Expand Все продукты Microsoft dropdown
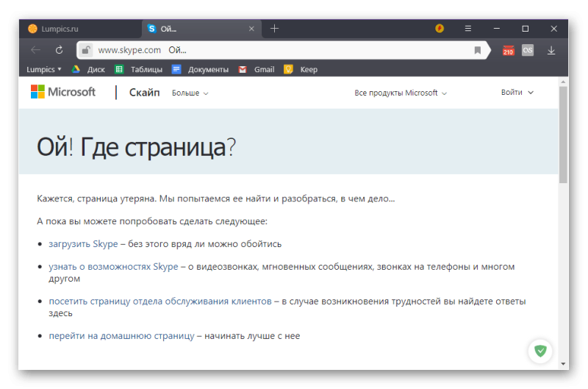Image resolution: width=588 pixels, height=389 pixels. click(x=401, y=93)
